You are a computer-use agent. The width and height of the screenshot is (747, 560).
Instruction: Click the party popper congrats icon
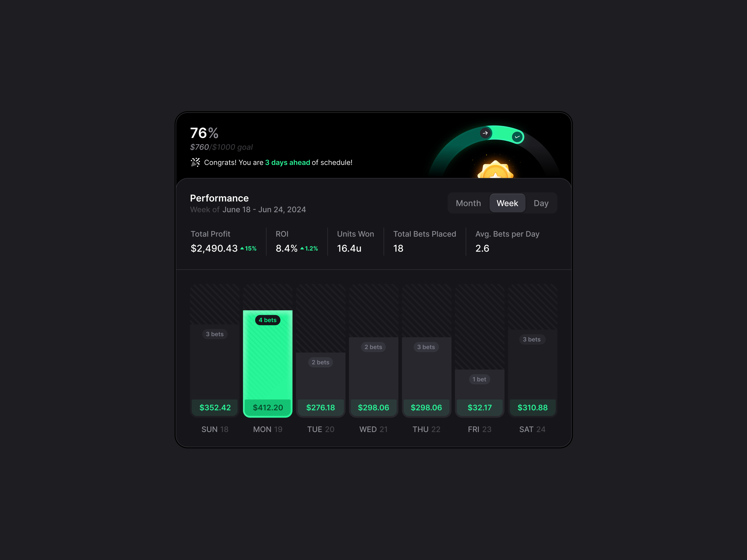(x=195, y=162)
